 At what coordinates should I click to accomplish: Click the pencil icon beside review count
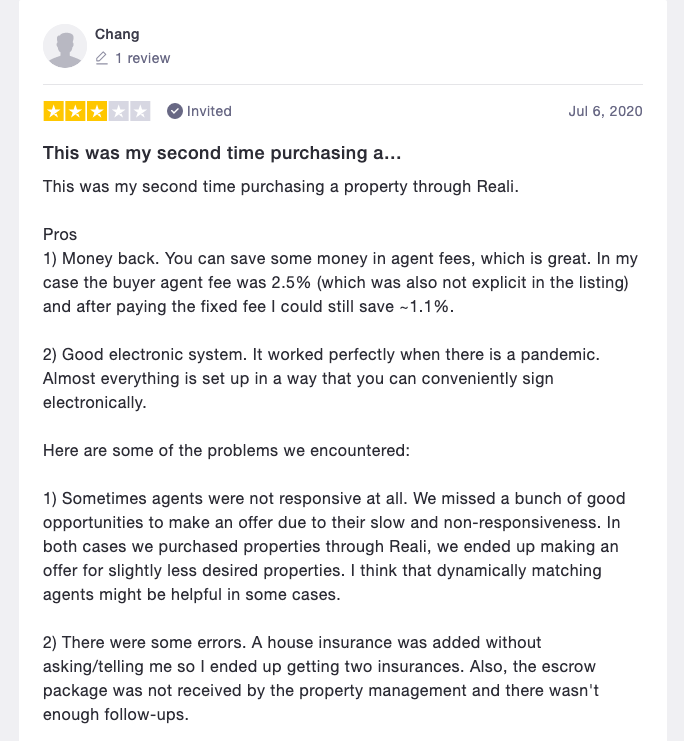pos(101,59)
